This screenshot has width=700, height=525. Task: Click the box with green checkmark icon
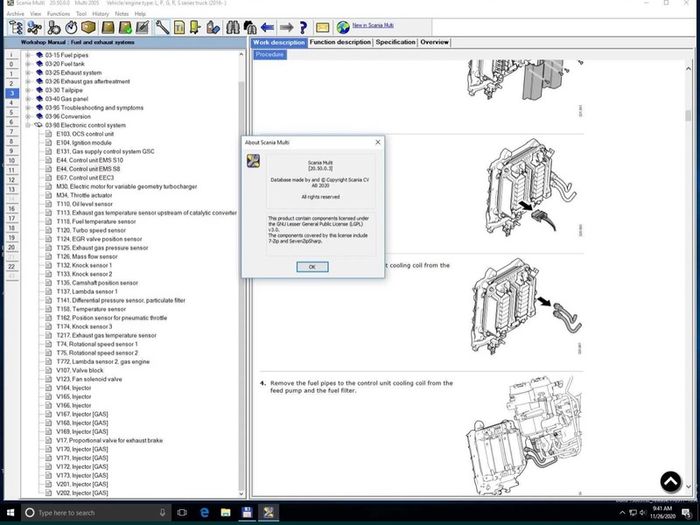pyautogui.click(x=125, y=28)
